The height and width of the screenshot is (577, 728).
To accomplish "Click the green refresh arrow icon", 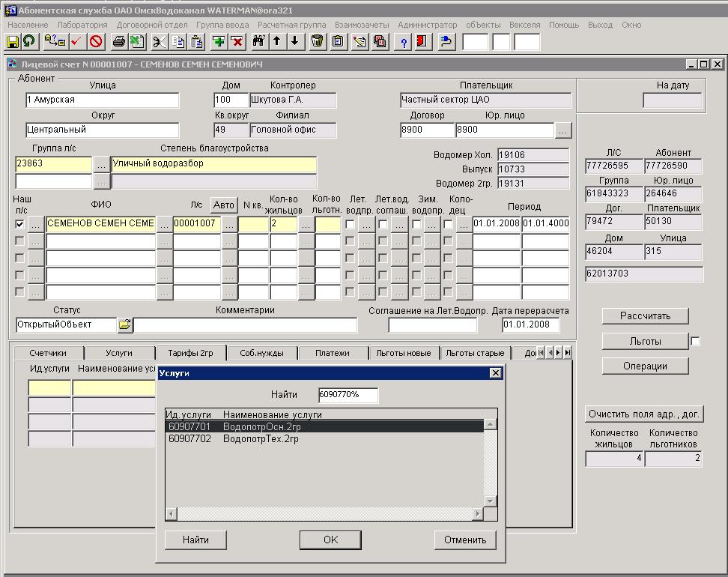I will tap(29, 41).
